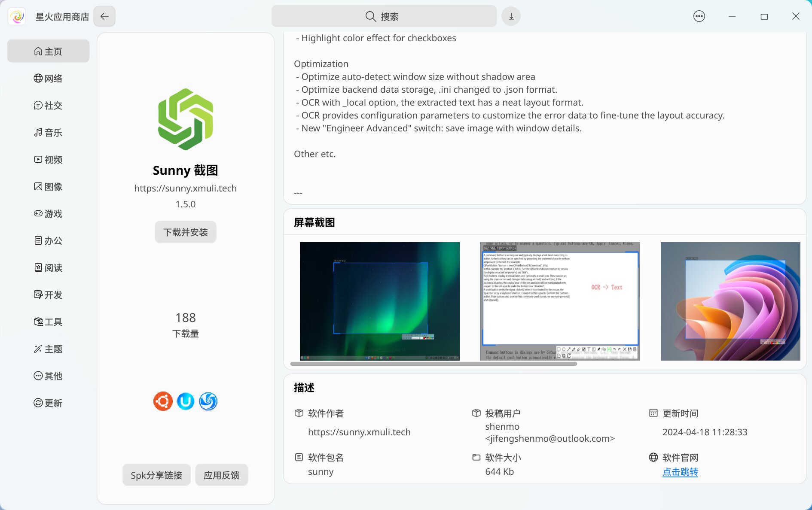Open the 主题 category
The height and width of the screenshot is (510, 812).
tap(48, 349)
